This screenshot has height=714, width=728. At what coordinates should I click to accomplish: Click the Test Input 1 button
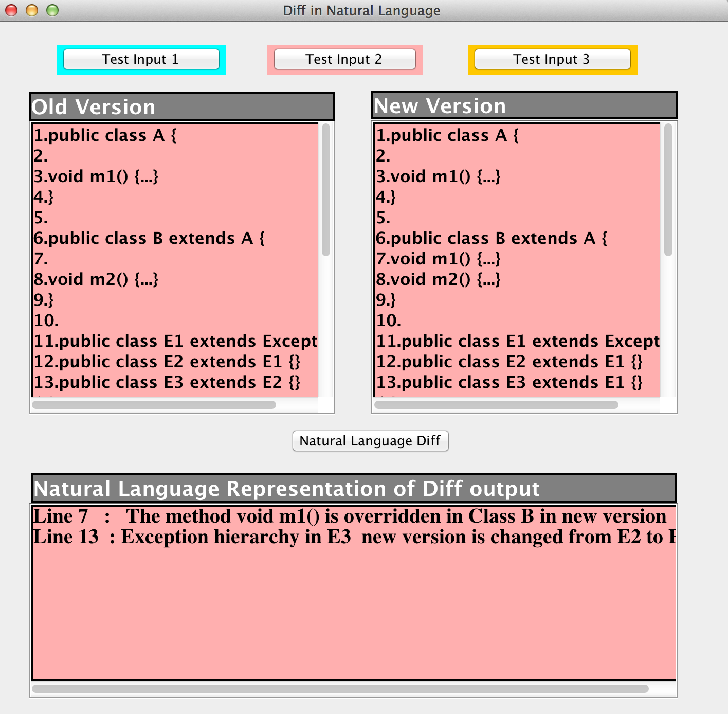(x=141, y=59)
